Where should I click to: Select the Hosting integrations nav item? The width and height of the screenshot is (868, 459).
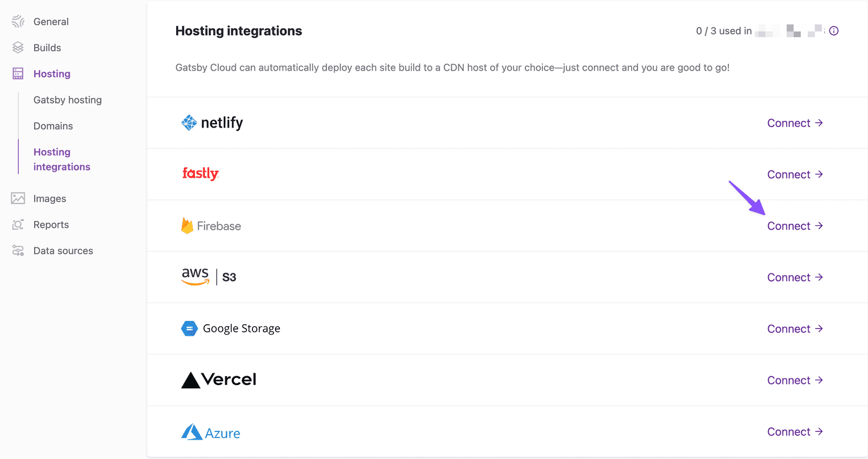(x=61, y=159)
